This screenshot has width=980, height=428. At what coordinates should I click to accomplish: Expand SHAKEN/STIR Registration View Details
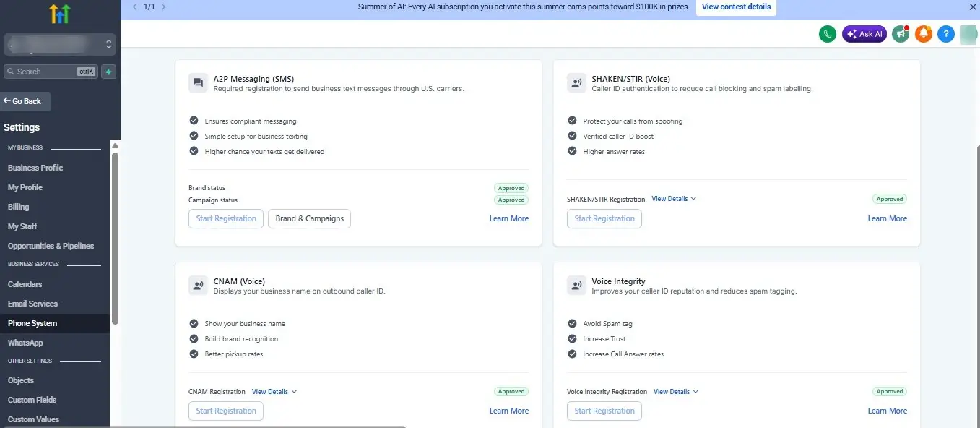[x=674, y=199]
